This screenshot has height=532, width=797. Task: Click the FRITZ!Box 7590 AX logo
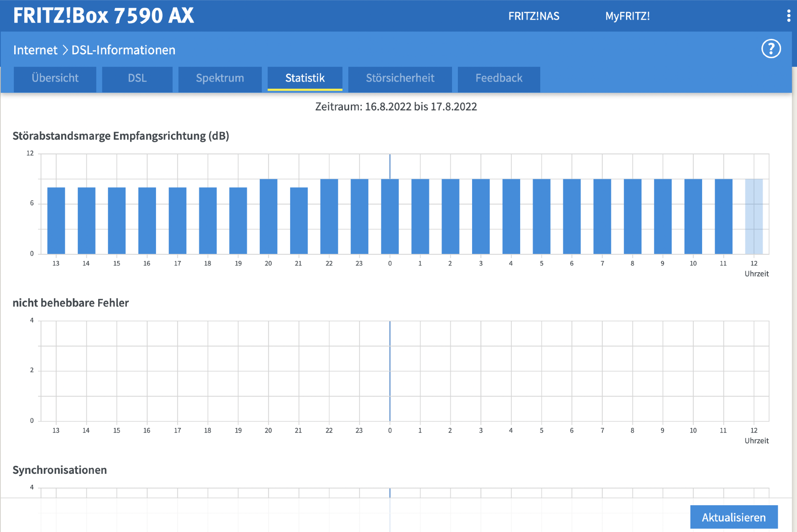[103, 15]
